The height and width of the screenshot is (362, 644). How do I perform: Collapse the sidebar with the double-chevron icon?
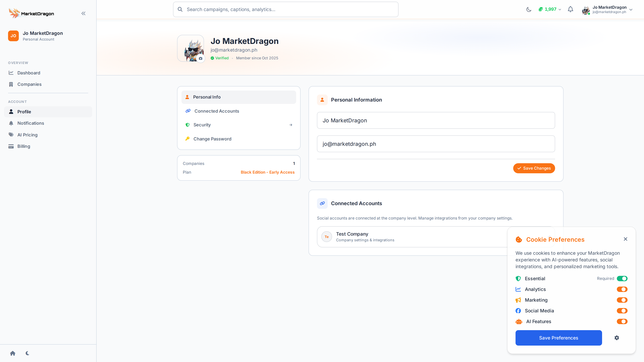click(x=84, y=13)
